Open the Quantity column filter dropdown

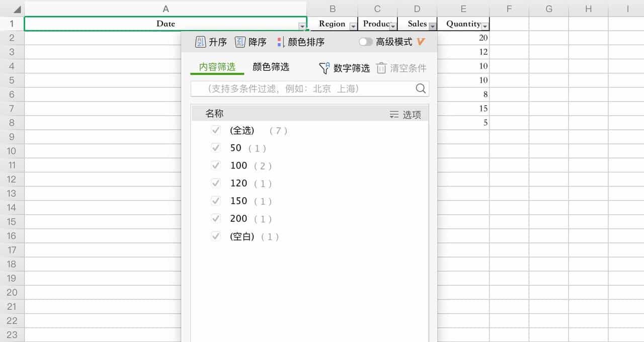[485, 25]
